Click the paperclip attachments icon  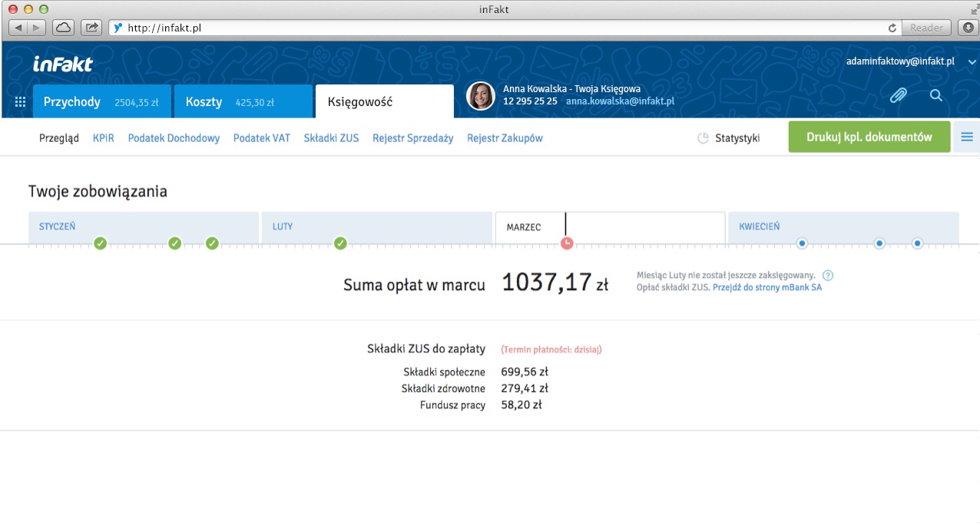click(x=898, y=95)
